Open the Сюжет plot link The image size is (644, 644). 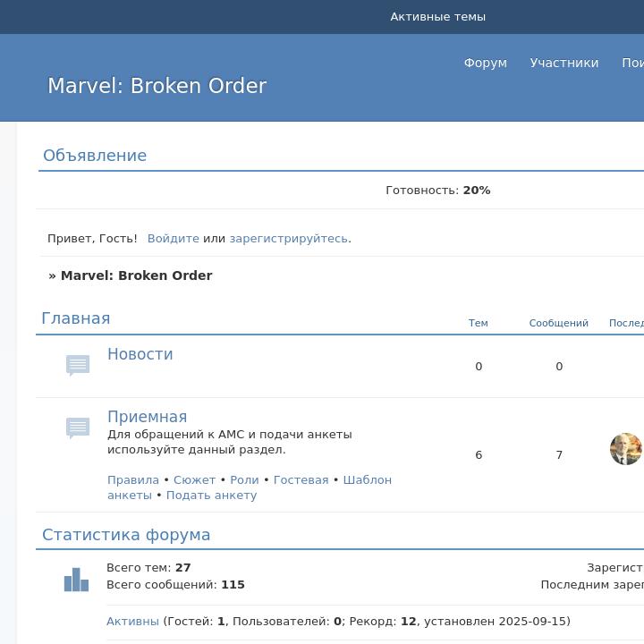[x=194, y=480]
